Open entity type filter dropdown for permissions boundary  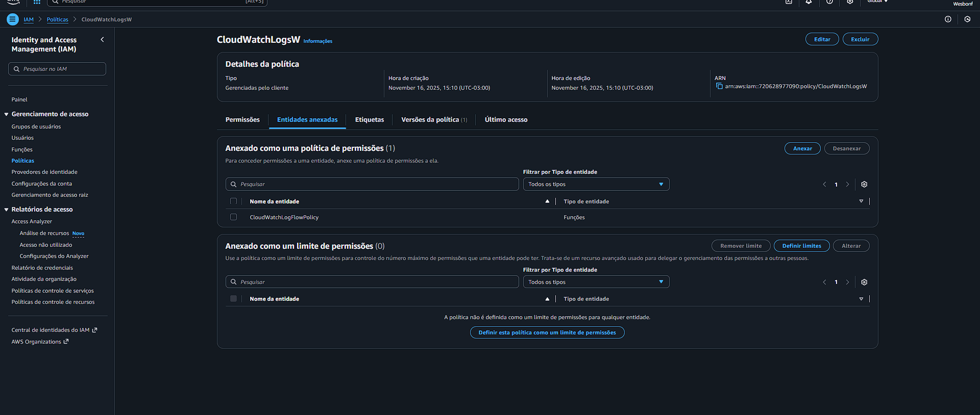point(596,282)
